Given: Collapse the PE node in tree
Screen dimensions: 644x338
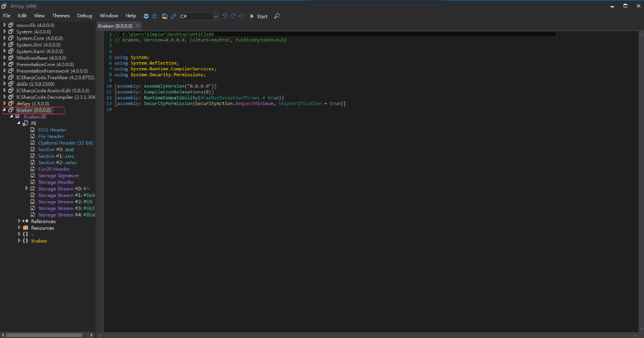Looking at the screenshot, I should tap(18, 123).
